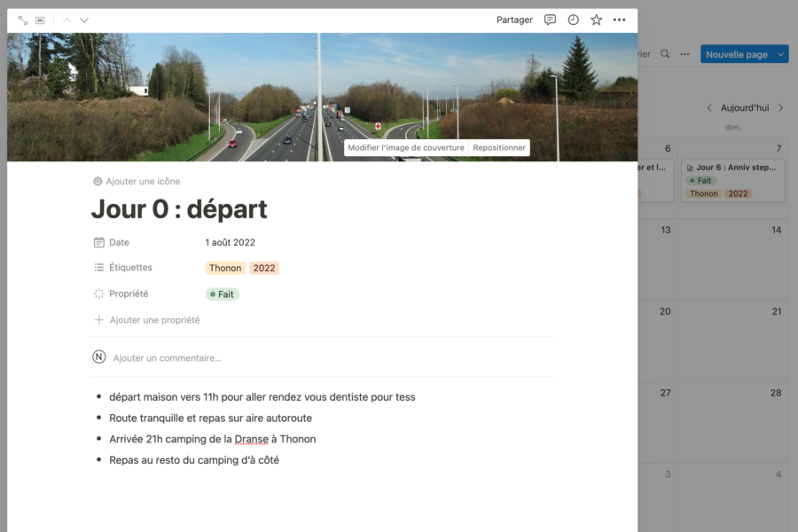Add page to favorites with star
The width and height of the screenshot is (798, 532).
[x=596, y=20]
